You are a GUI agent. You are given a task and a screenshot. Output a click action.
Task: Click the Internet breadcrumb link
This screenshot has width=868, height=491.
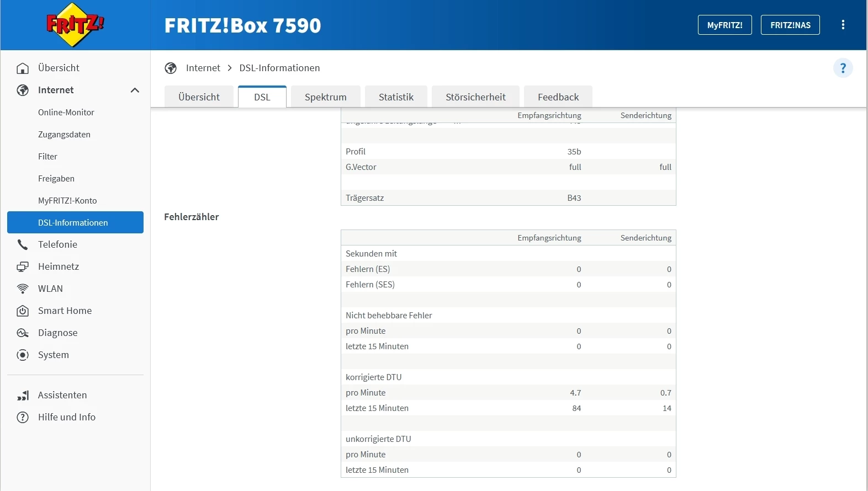(x=203, y=68)
